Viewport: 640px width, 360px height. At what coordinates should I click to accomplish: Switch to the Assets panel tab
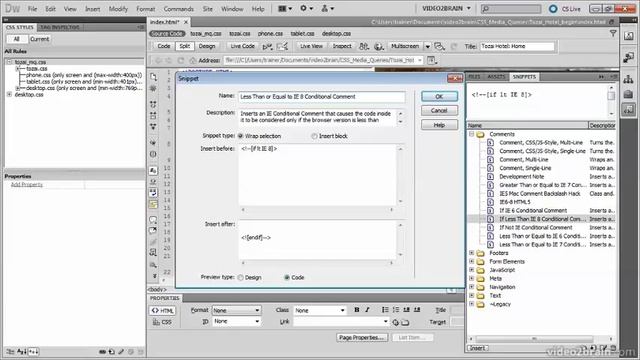[x=496, y=77]
